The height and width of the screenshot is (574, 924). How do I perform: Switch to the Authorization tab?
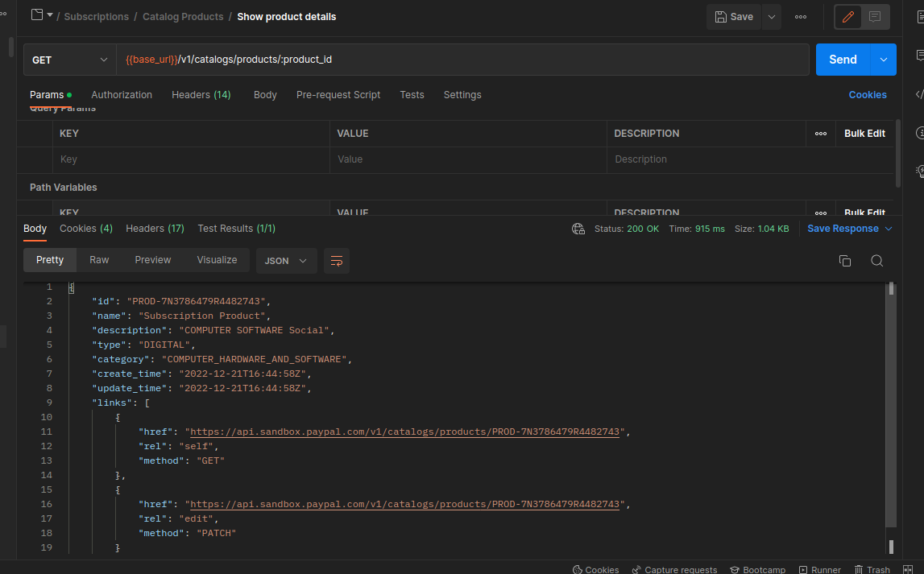point(122,95)
